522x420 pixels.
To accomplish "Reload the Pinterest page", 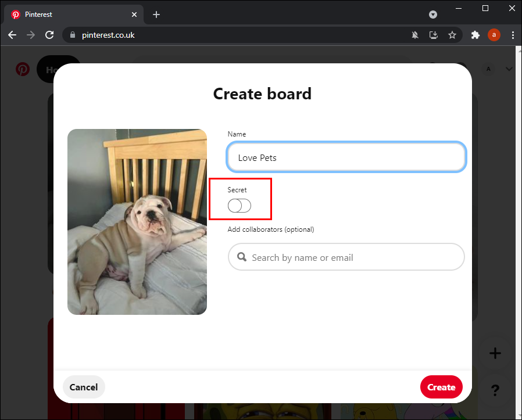I will point(49,35).
